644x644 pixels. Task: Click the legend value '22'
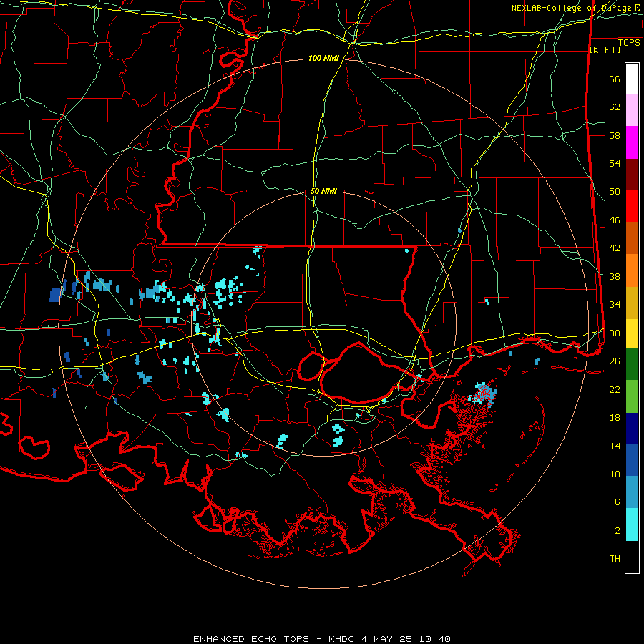click(x=615, y=389)
